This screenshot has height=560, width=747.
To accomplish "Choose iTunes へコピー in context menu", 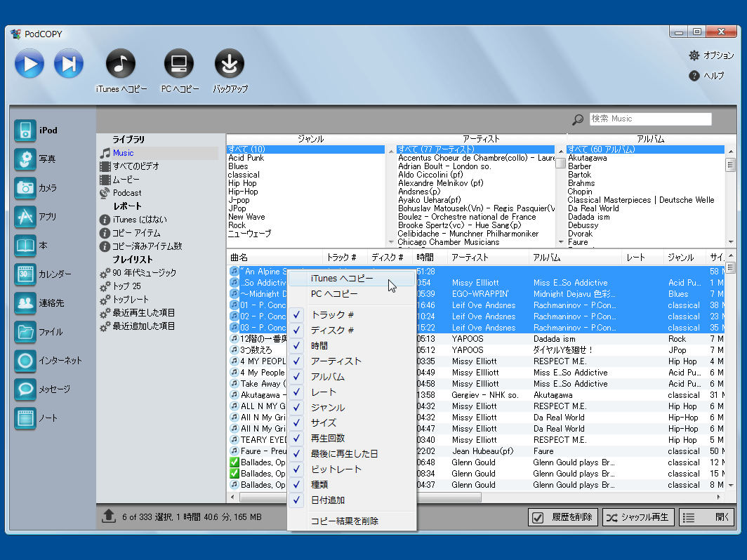I will point(352,278).
